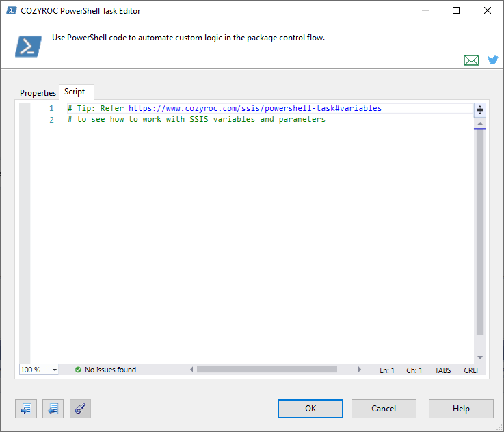504x432 pixels.
Task: Click the PowerShell icon in the title bar
Action: pos(12,11)
